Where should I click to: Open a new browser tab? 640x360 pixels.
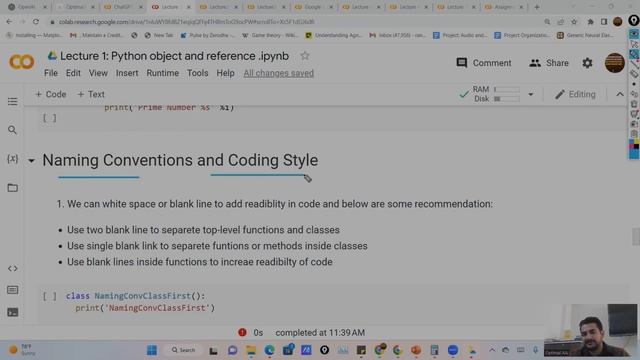[x=537, y=7]
